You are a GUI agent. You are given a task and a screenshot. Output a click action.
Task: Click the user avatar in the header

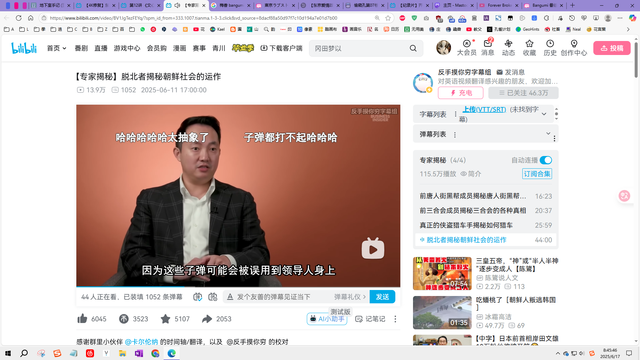pyautogui.click(x=443, y=48)
